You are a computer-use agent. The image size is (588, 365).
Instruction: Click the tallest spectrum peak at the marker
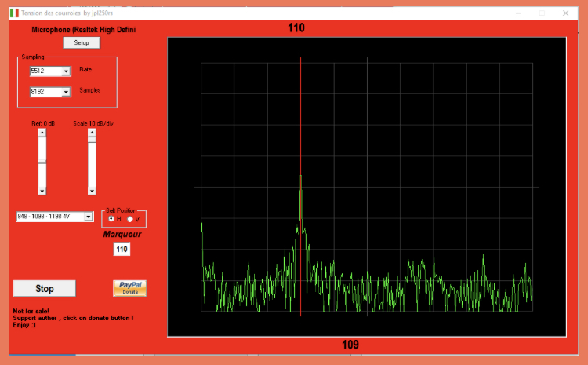click(x=300, y=177)
